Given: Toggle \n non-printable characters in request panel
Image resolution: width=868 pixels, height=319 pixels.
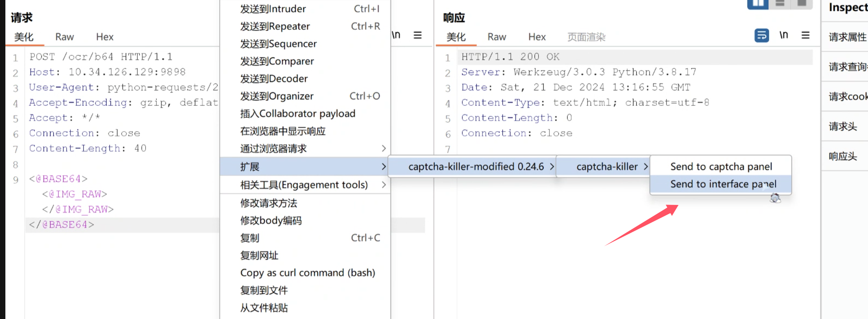Looking at the screenshot, I should (396, 35).
